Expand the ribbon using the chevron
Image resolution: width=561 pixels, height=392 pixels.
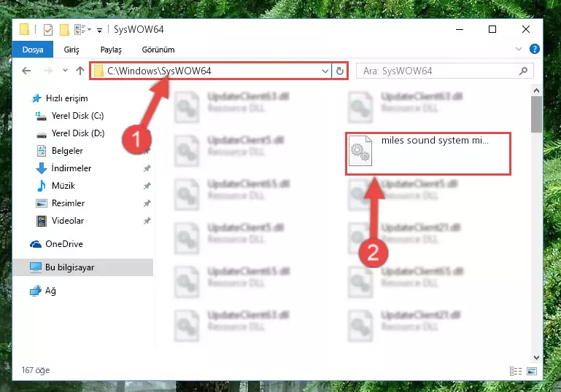[519, 49]
